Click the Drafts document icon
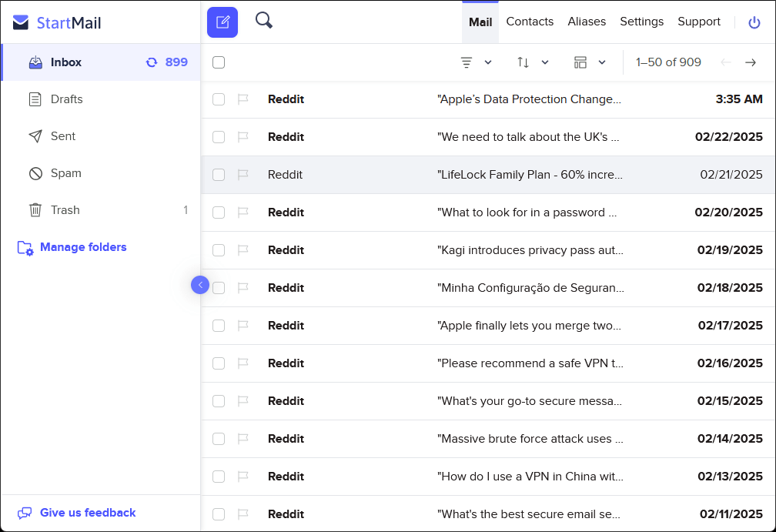 [35, 99]
